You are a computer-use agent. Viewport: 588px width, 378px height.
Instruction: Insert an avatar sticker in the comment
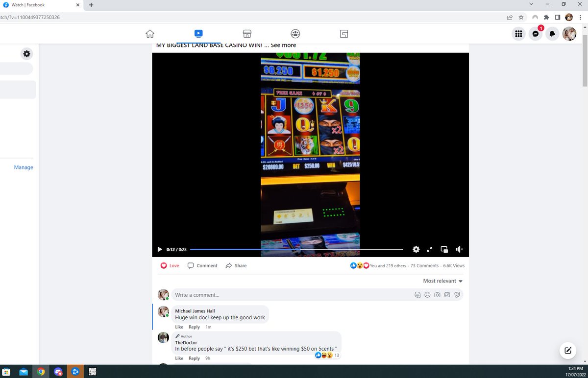[x=417, y=295]
